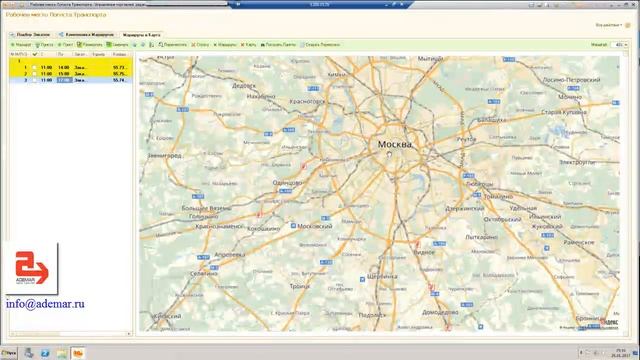Click the red marker northeast of Одинцово

tap(304, 166)
